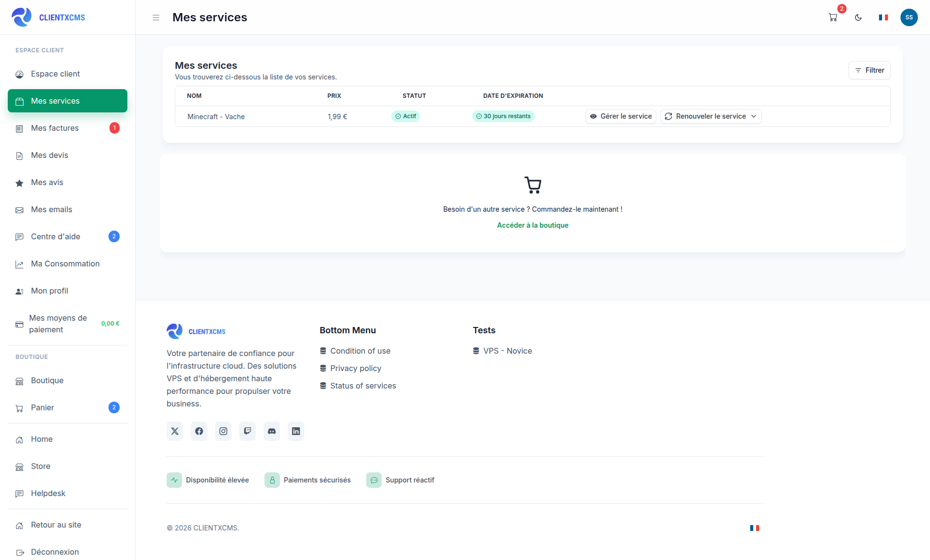Open Mon profil settings
Screen dimensions: 930x560
click(68, 291)
